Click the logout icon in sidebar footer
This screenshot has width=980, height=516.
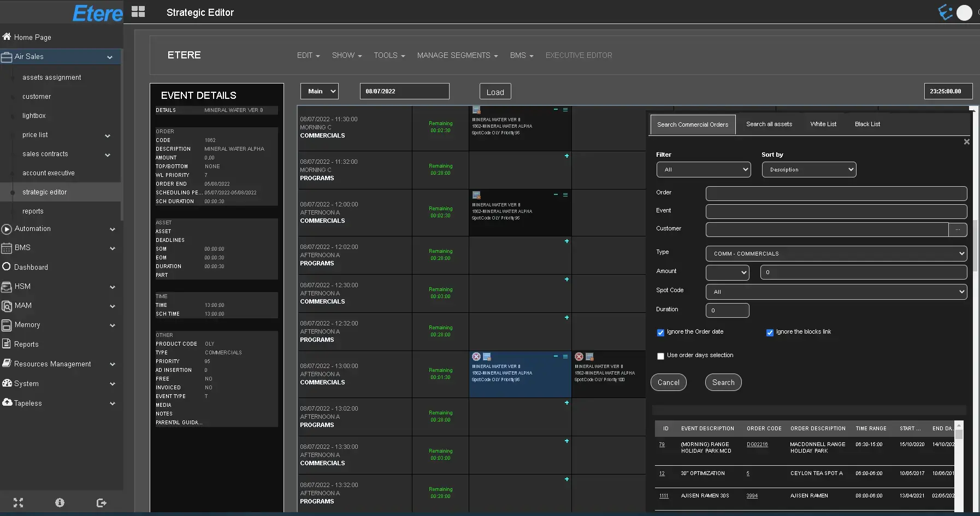point(101,502)
